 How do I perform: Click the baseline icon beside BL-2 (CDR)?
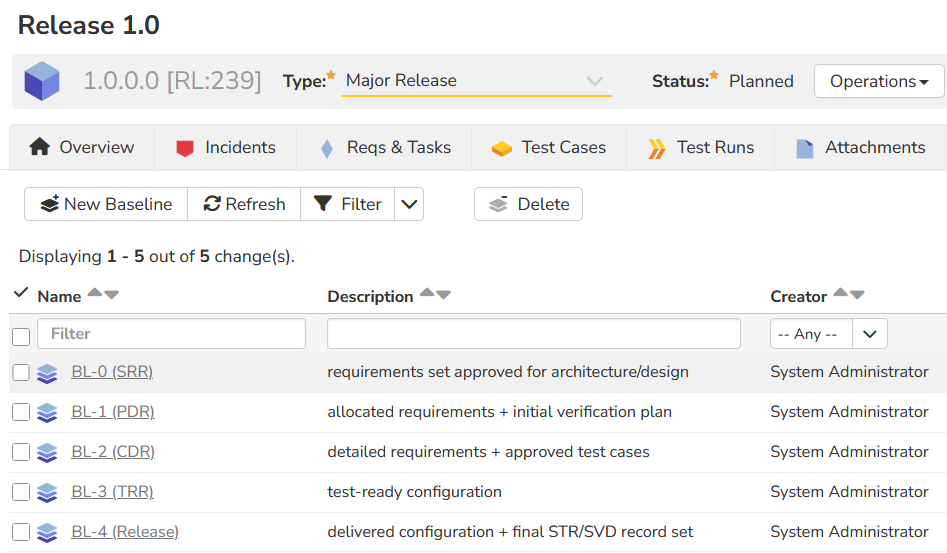(47, 453)
